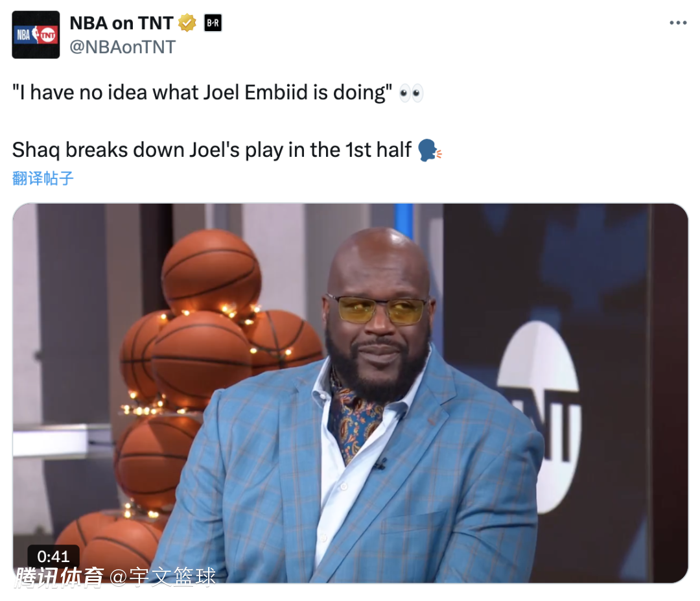Click the NBA on TNT display name
The image size is (700, 601).
[x=121, y=23]
